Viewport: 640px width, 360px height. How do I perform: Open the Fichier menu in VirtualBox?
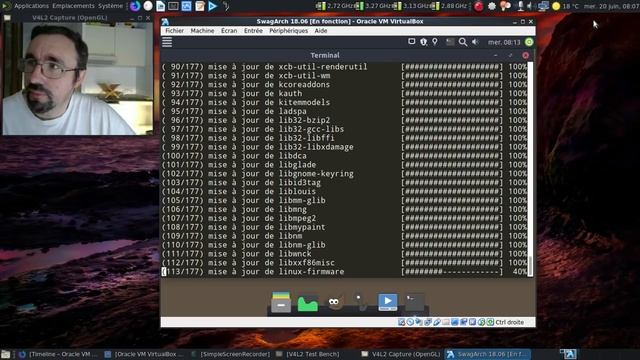point(174,31)
